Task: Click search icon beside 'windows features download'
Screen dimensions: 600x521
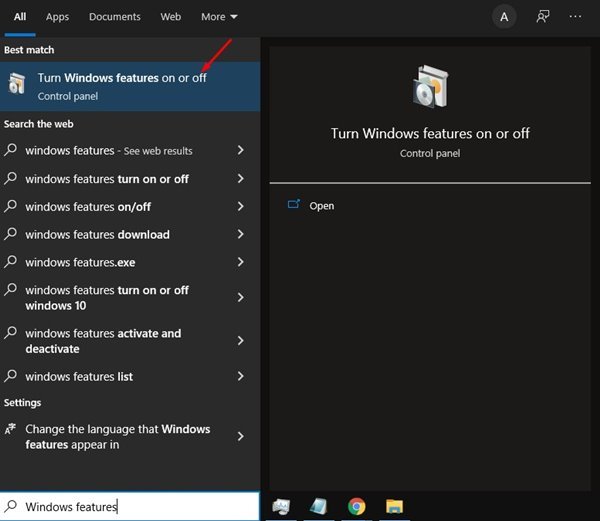Action: click(x=11, y=233)
